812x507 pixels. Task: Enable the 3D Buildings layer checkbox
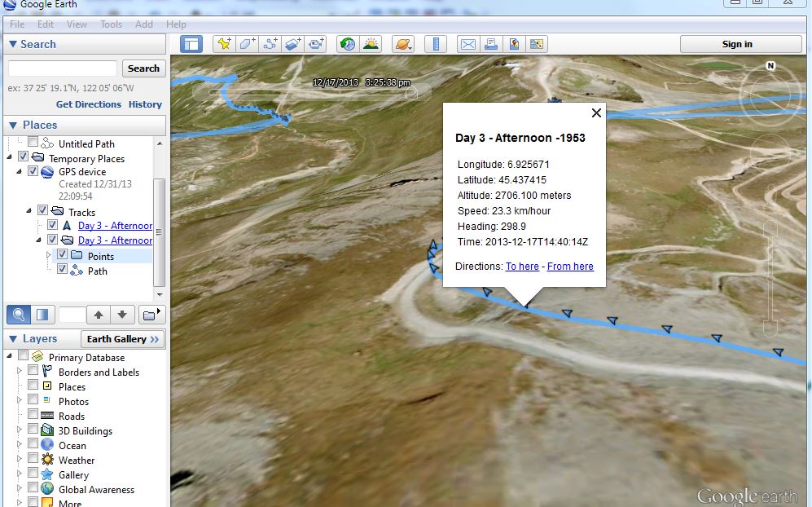(33, 429)
